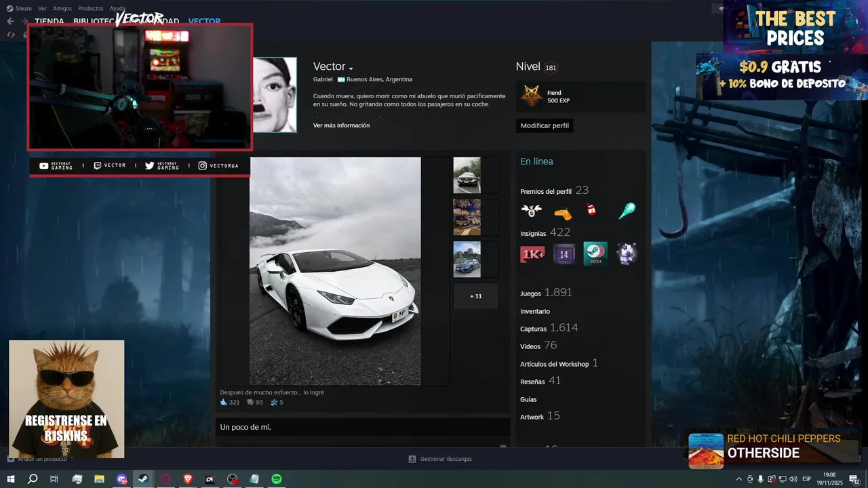Open the Fiend 500 EXP badge
This screenshot has height=488, width=868.
581,96
